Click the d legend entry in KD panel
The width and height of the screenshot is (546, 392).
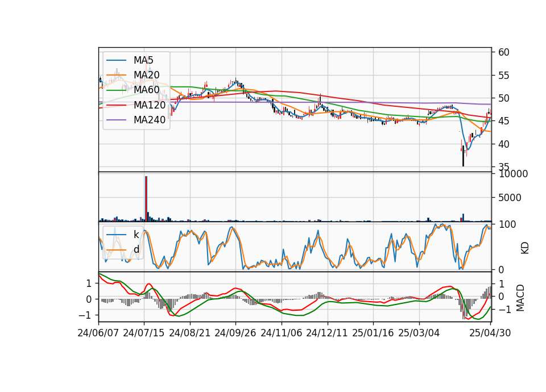136,249
